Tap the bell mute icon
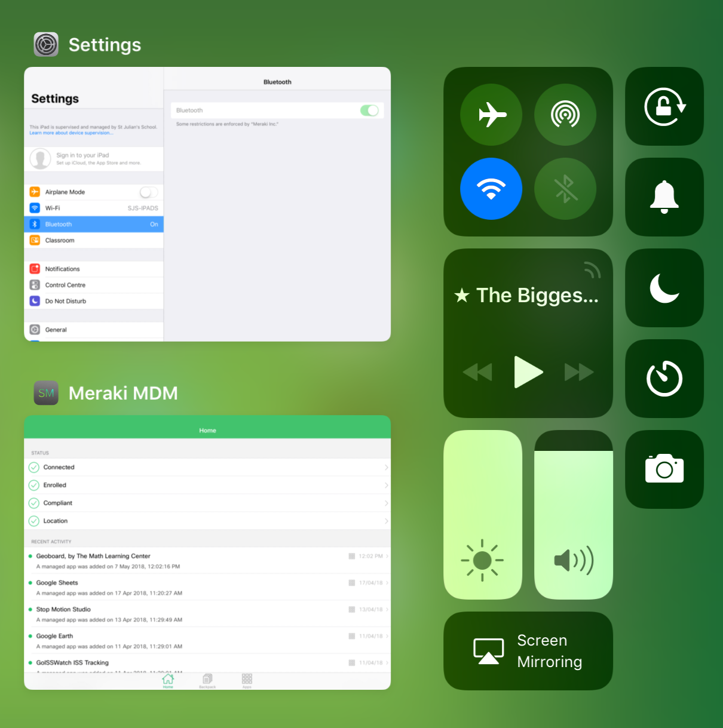Screen dimensions: 723x728 [x=664, y=197]
